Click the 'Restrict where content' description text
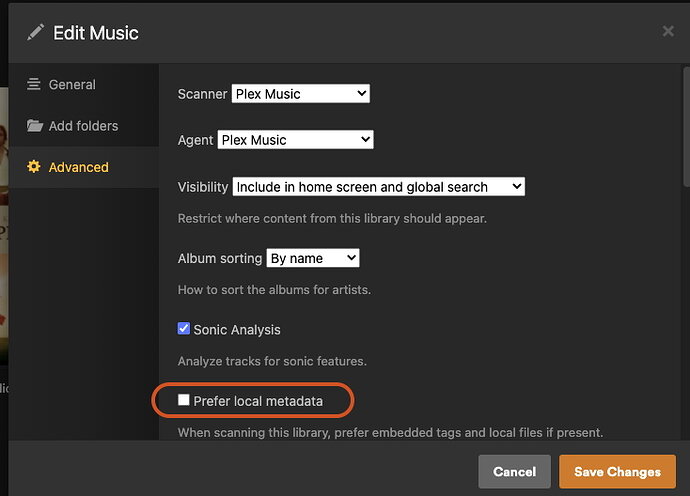Image resolution: width=690 pixels, height=496 pixels. [x=332, y=219]
